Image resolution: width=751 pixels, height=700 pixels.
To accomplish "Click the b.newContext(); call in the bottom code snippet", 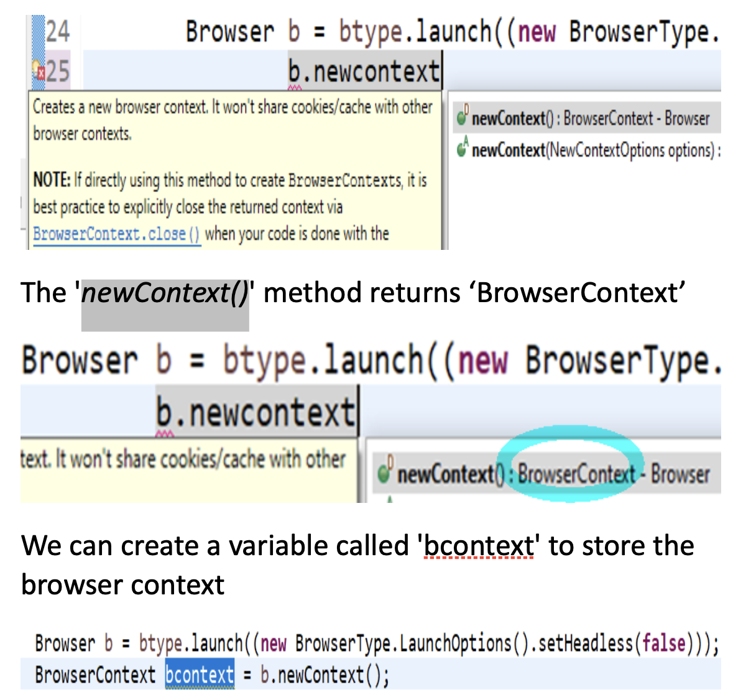I will [x=325, y=675].
